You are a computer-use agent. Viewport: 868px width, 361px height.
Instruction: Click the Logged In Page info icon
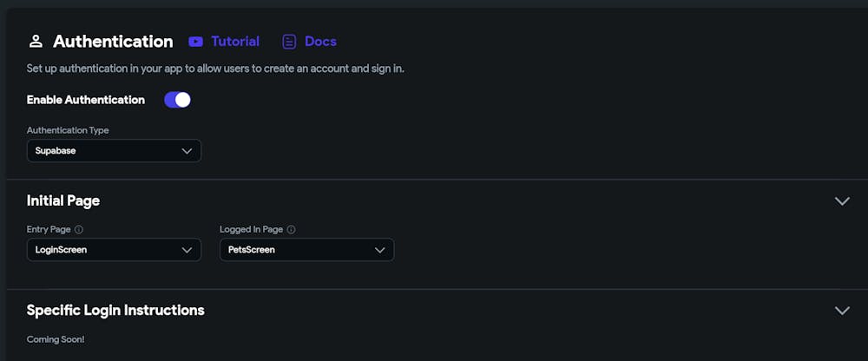[x=291, y=230]
